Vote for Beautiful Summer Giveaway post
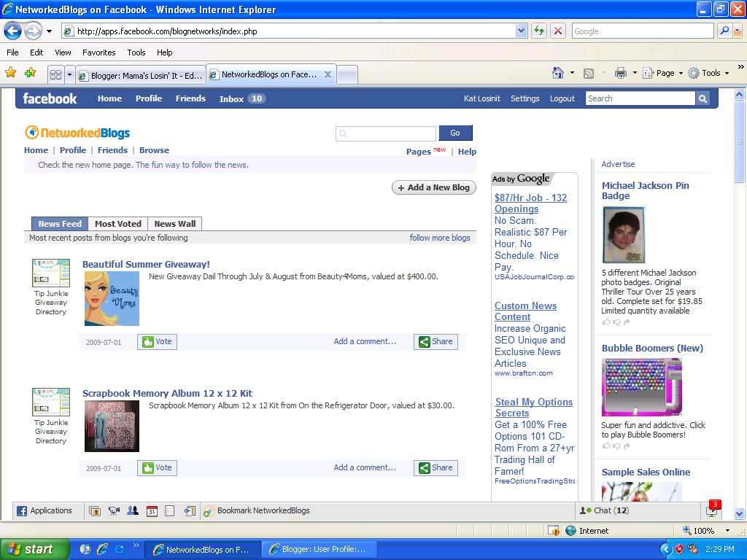Screen dimensions: 747x560 [158, 341]
